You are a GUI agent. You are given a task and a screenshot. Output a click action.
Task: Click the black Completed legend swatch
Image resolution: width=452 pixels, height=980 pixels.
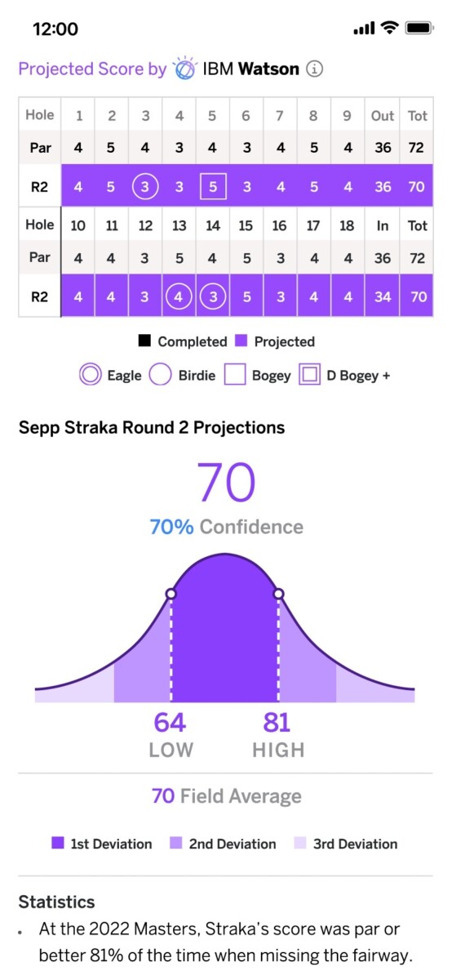click(x=144, y=341)
